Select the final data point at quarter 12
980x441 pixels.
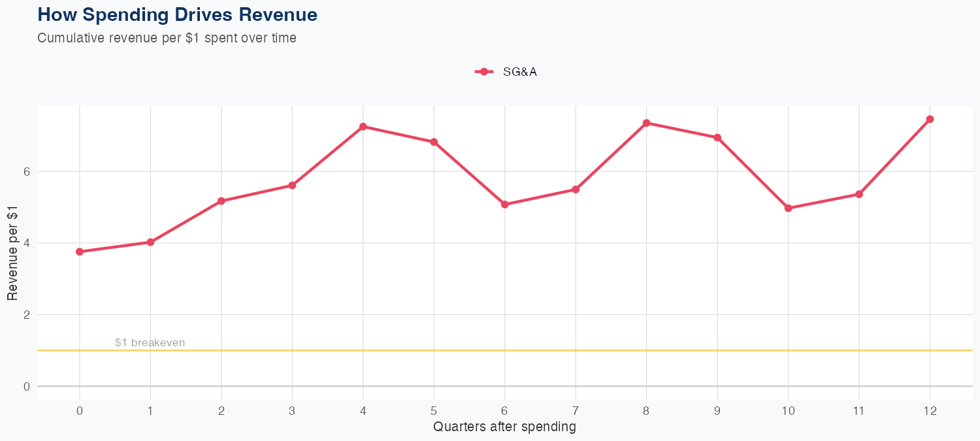930,119
